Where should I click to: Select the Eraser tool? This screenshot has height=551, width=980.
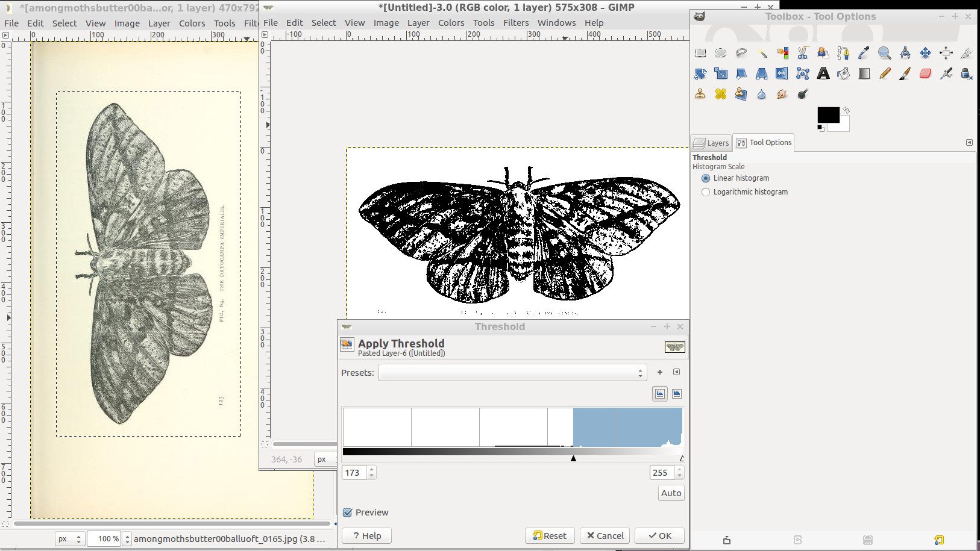[x=926, y=73]
